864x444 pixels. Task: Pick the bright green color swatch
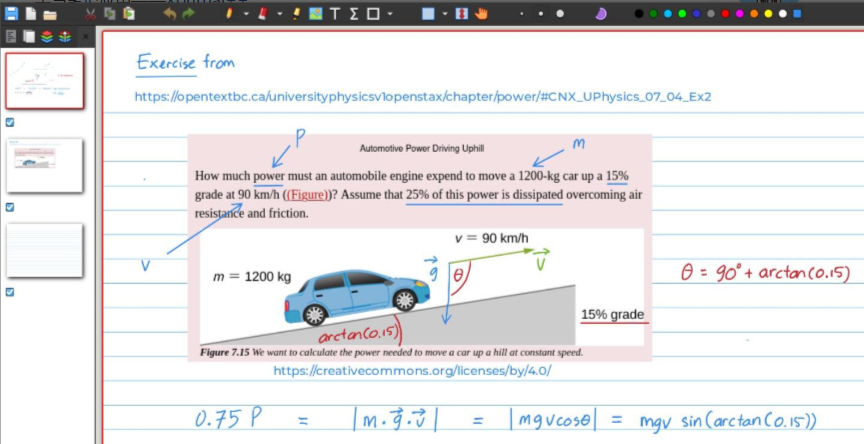pyautogui.click(x=682, y=14)
